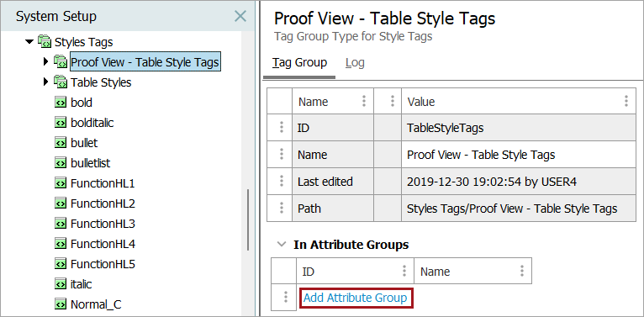Viewport: 644px width, 317px height.
Task: Select the bold tag label
Action: (x=82, y=103)
